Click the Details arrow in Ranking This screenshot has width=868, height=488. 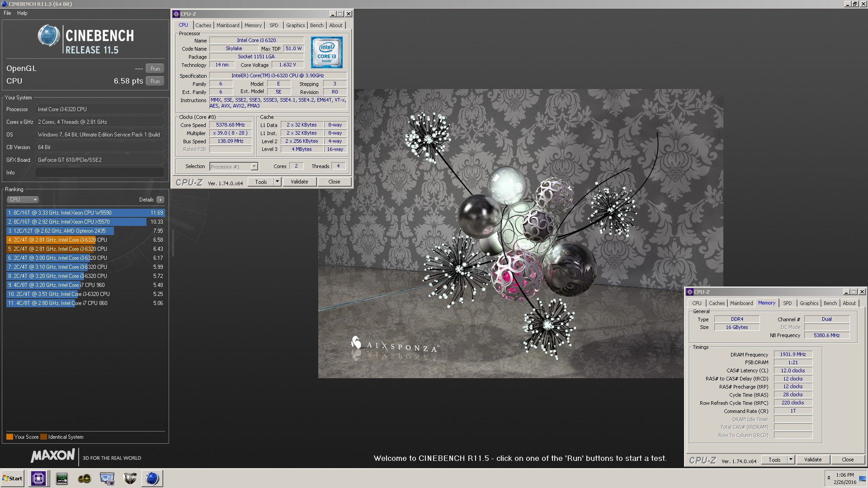click(x=160, y=200)
